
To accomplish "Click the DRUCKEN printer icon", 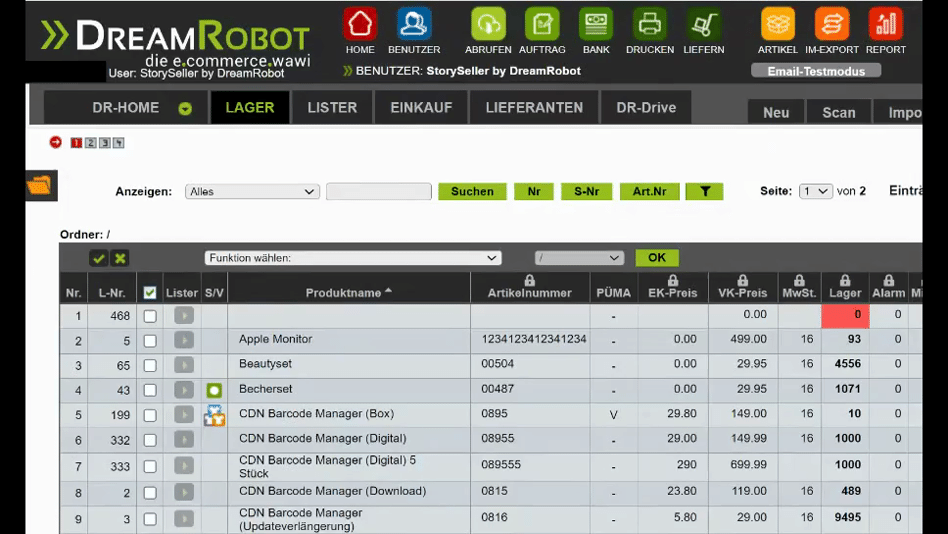I will (x=649, y=24).
